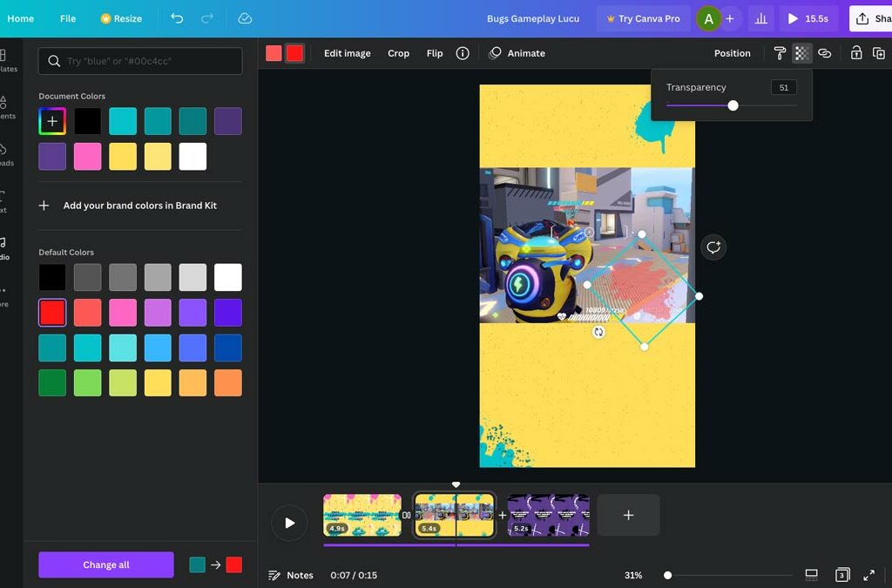Click the Undo arrow icon

[177, 18]
